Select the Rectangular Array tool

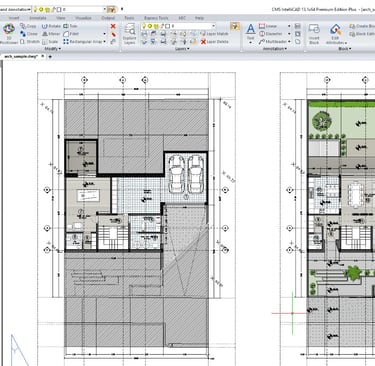click(x=83, y=42)
